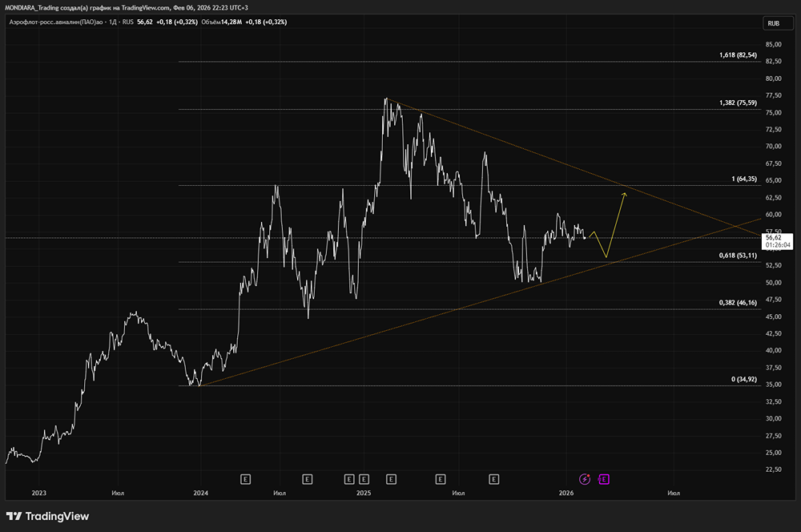
Task: Click the Июл label after 2026
Action: (x=674, y=494)
